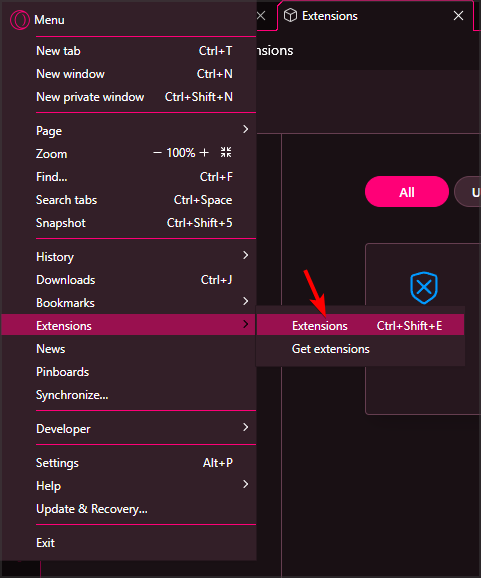Click the Menu title label
This screenshot has width=481, height=578.
(49, 20)
